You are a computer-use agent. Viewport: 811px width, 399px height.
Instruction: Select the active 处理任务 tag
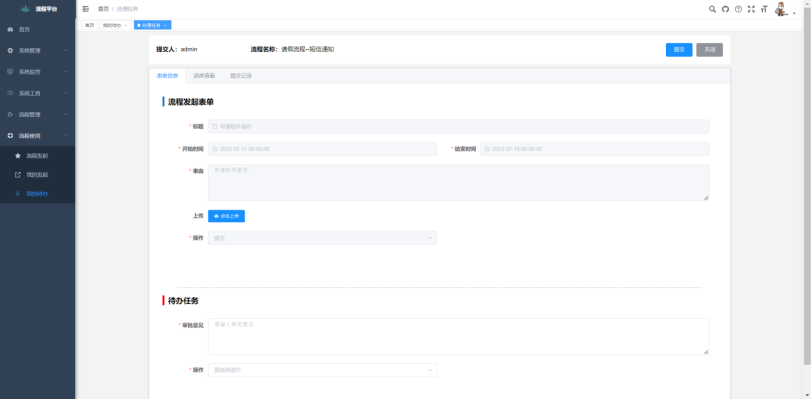pos(153,25)
